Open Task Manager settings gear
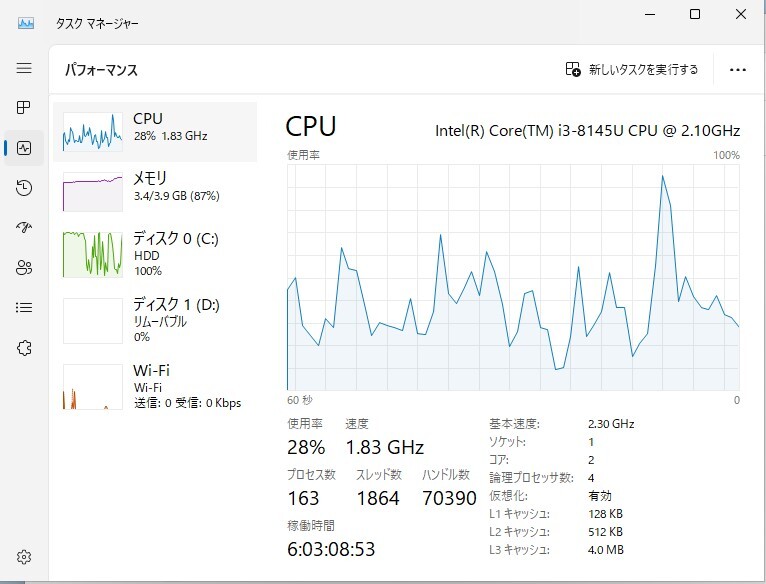Image resolution: width=766 pixels, height=584 pixels. click(24, 557)
